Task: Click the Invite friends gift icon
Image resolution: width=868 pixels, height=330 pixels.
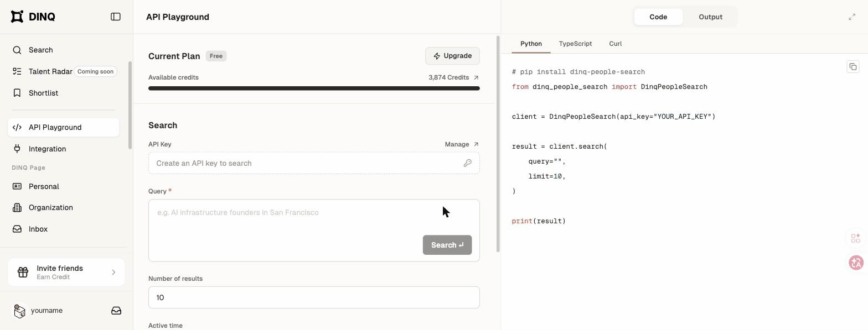Action: [23, 272]
